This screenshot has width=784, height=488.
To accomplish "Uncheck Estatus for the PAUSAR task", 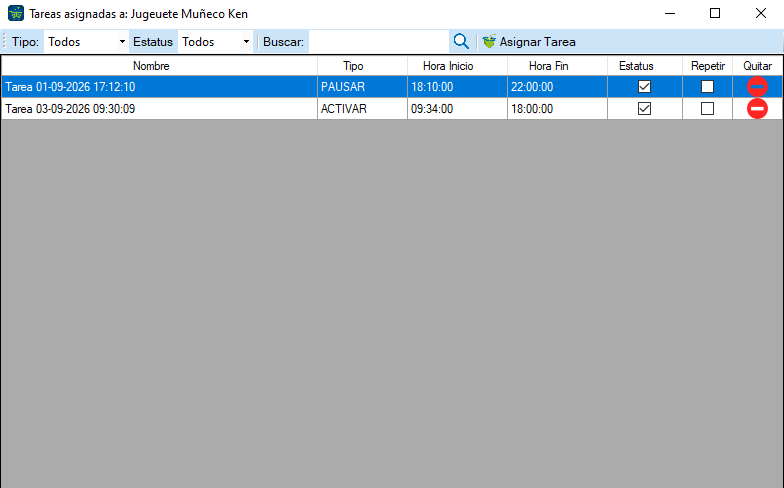I will [x=644, y=86].
